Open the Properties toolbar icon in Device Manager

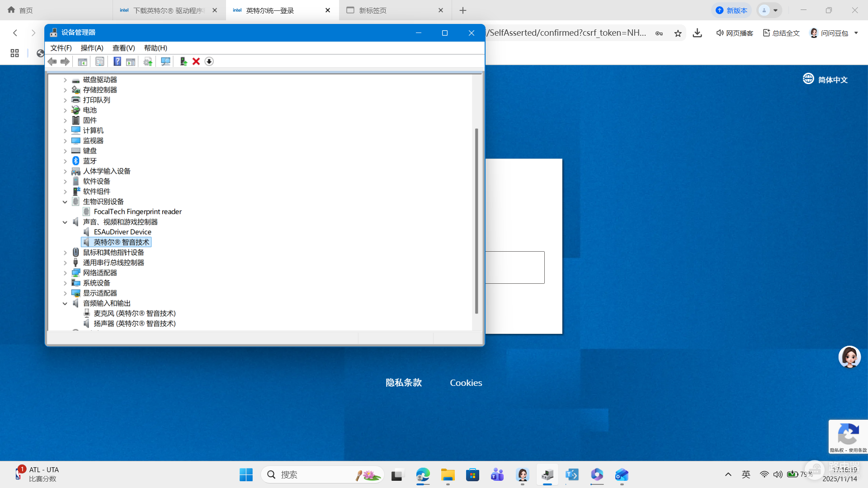pos(100,61)
